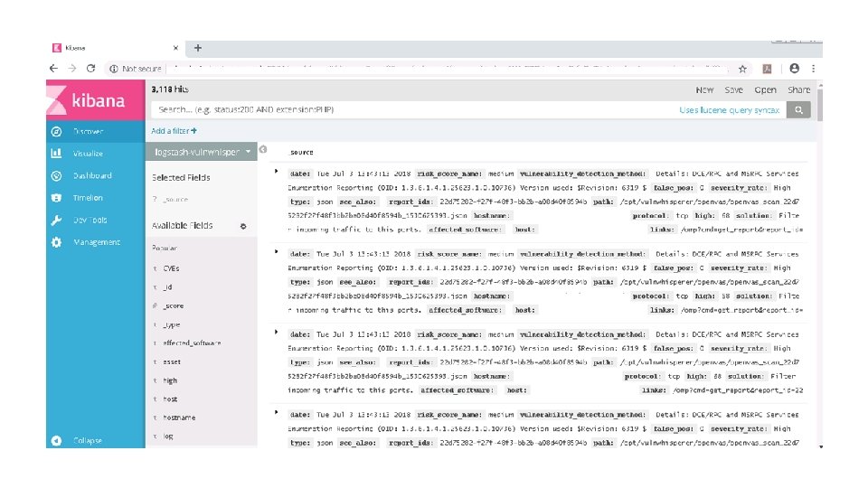The width and height of the screenshot is (868, 488).
Task: Click Share in the top menu
Action: click(x=798, y=89)
